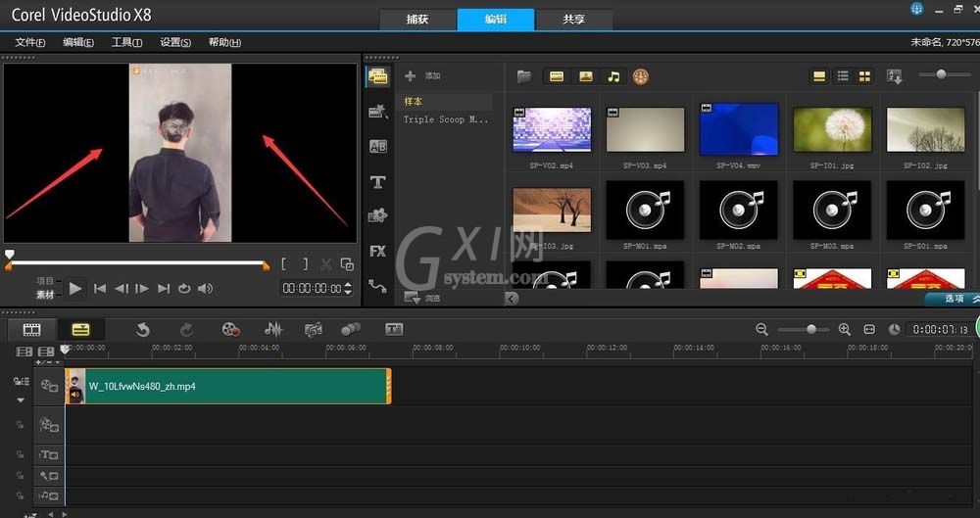Undo the last action
Viewport: 980px width, 518px height.
click(x=143, y=329)
